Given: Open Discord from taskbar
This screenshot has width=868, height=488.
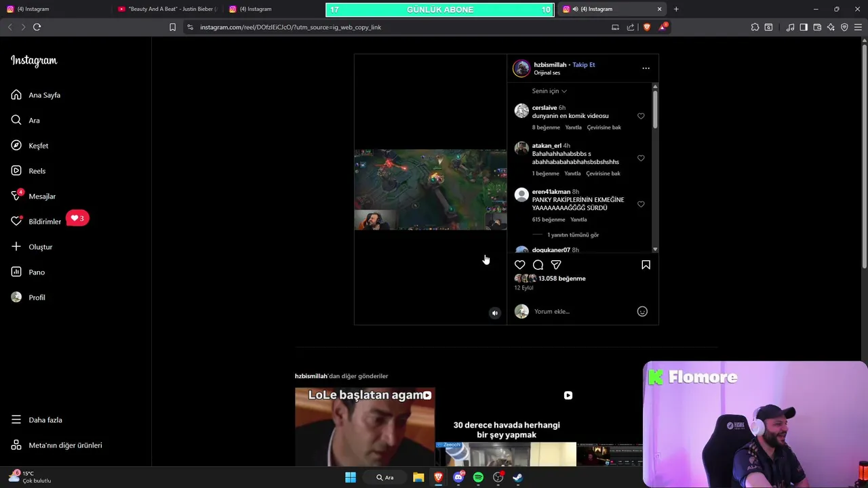Looking at the screenshot, I should (x=458, y=478).
